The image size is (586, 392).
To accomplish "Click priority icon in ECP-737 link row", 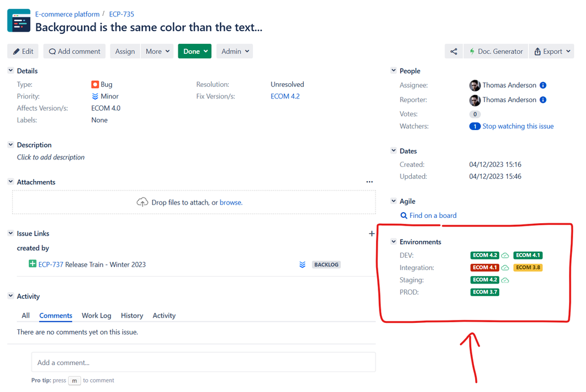I will point(302,265).
